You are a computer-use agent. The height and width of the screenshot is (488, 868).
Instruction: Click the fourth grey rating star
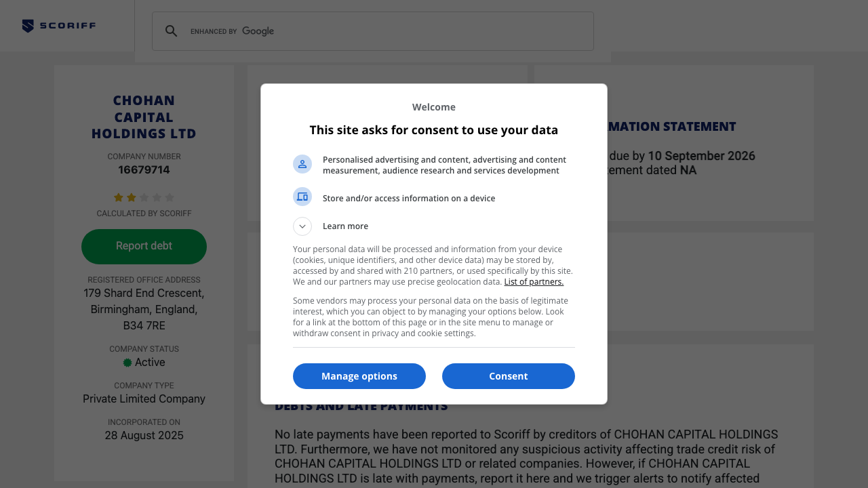coord(157,197)
